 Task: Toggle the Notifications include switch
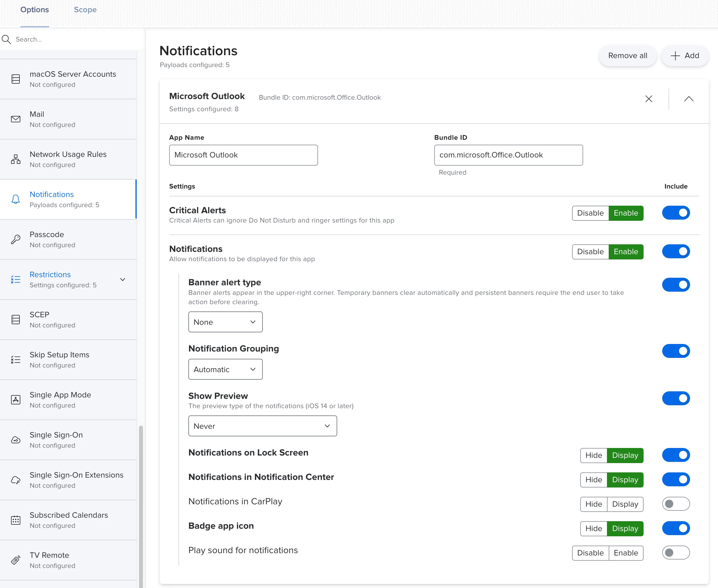pyautogui.click(x=676, y=251)
